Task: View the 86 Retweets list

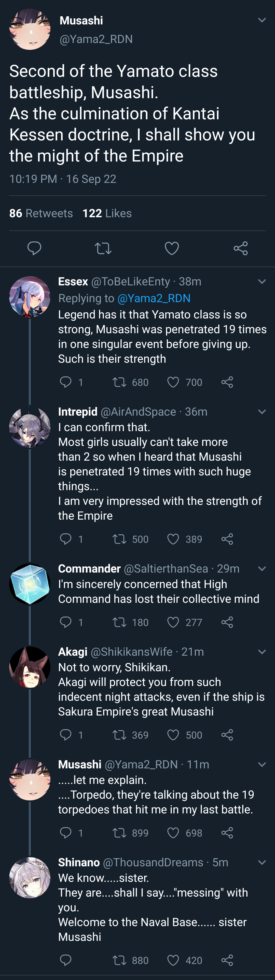Action: tap(41, 213)
